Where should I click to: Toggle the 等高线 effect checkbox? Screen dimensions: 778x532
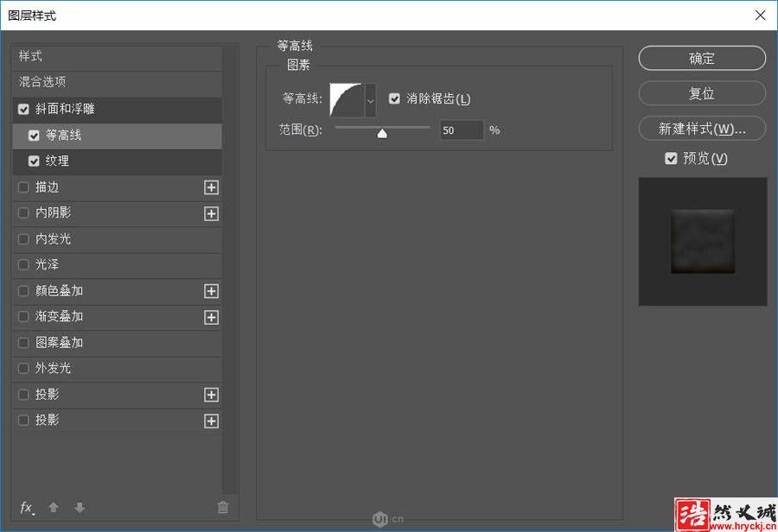point(34,136)
